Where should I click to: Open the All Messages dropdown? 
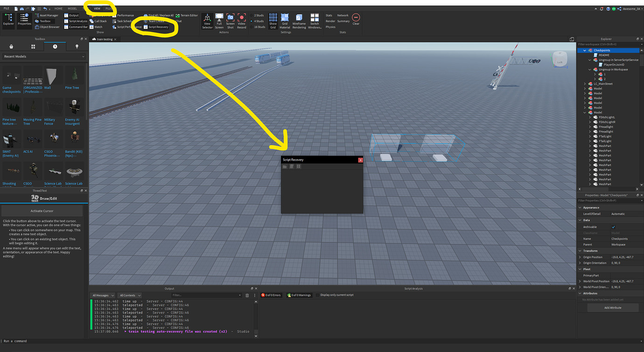click(102, 295)
